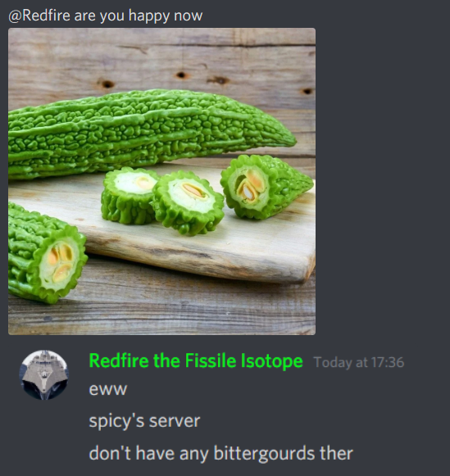Click the Today at 17:36 timestamp
The image size is (450, 476).
[x=359, y=362]
